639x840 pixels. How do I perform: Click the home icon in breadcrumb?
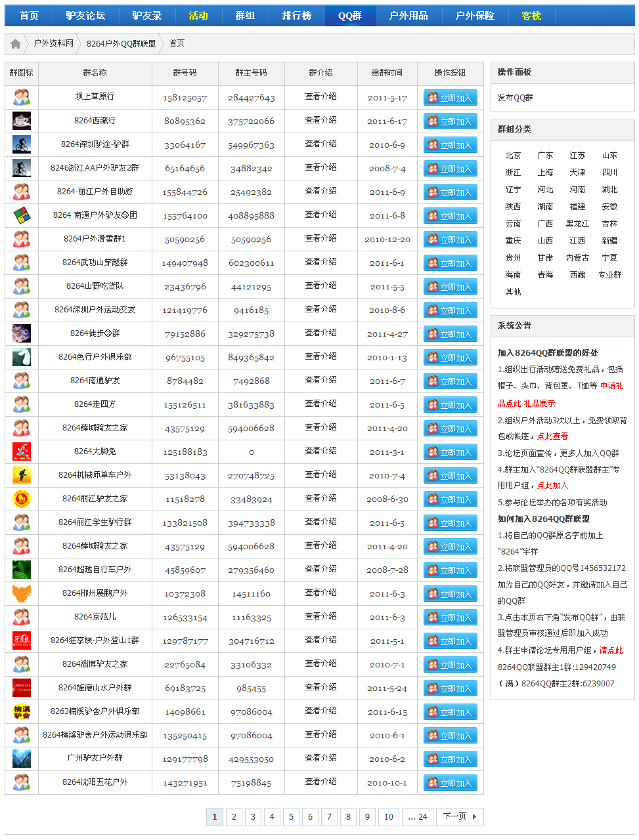(15, 44)
